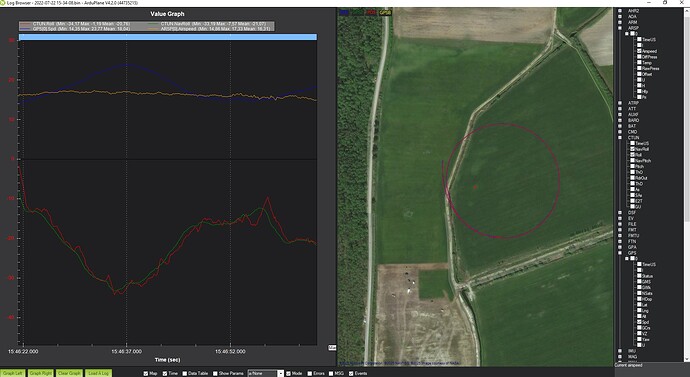Clear the current graph
The image size is (690, 377).
coord(69,373)
